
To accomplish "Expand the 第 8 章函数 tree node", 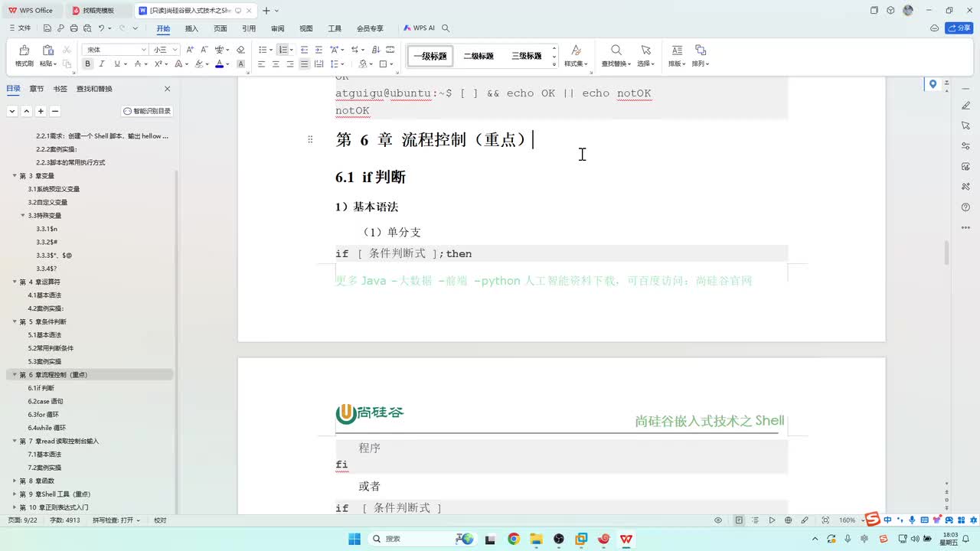I will pyautogui.click(x=15, y=481).
